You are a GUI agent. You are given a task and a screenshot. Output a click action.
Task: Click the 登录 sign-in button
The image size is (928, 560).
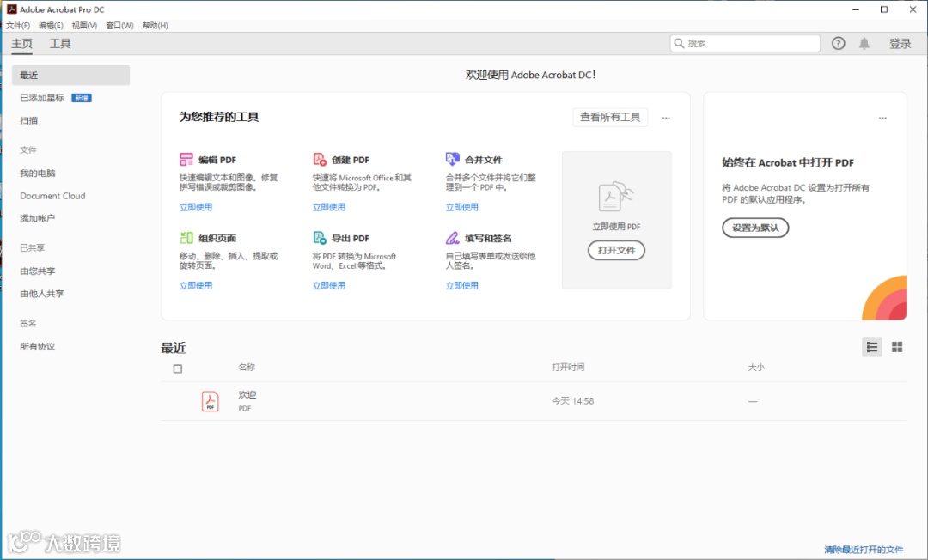(x=901, y=44)
